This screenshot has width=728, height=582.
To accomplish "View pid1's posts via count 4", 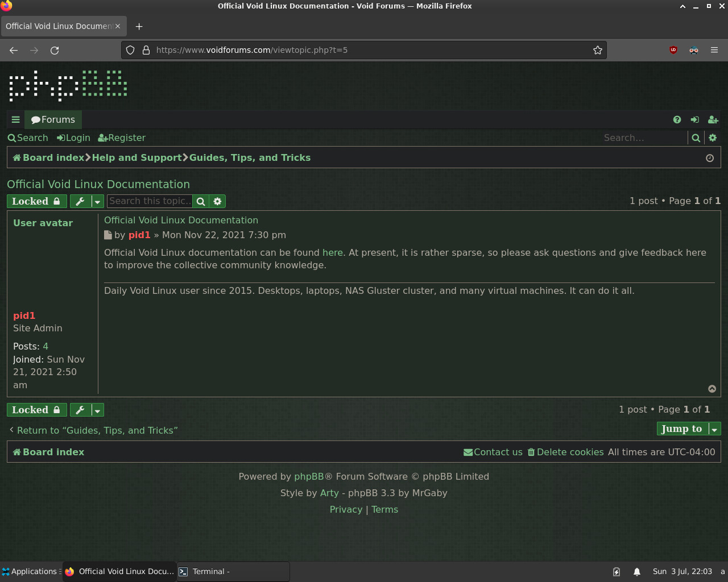I will (45, 346).
